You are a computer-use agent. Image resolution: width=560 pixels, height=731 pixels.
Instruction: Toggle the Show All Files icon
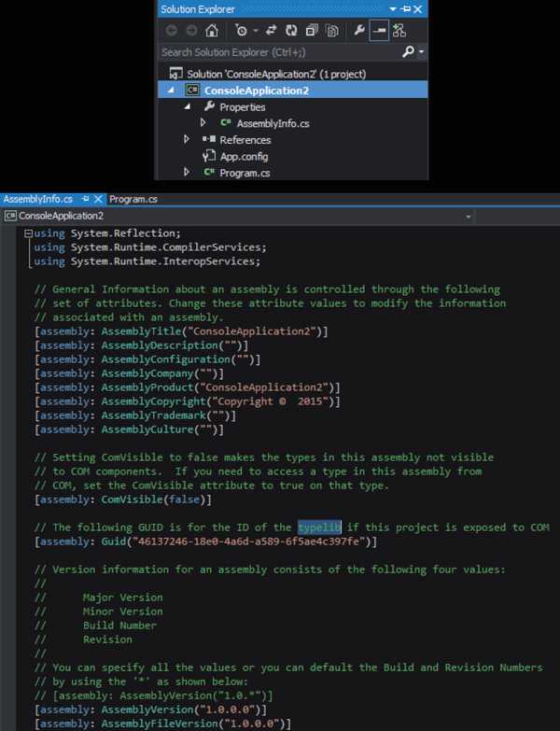click(331, 31)
